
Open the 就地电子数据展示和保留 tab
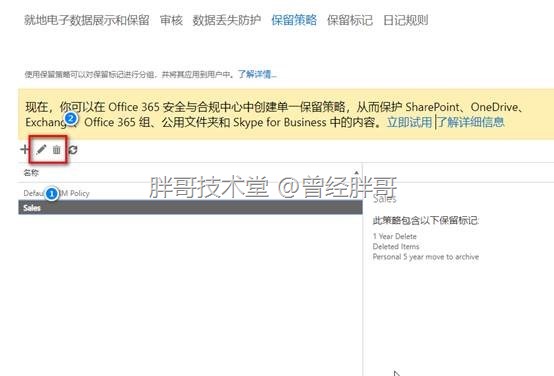coord(87,20)
